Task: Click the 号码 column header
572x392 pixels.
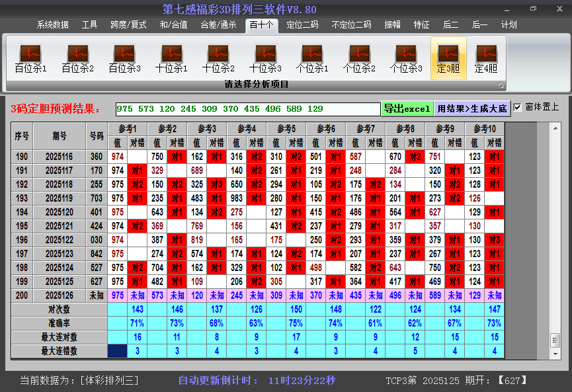Action: (x=97, y=136)
